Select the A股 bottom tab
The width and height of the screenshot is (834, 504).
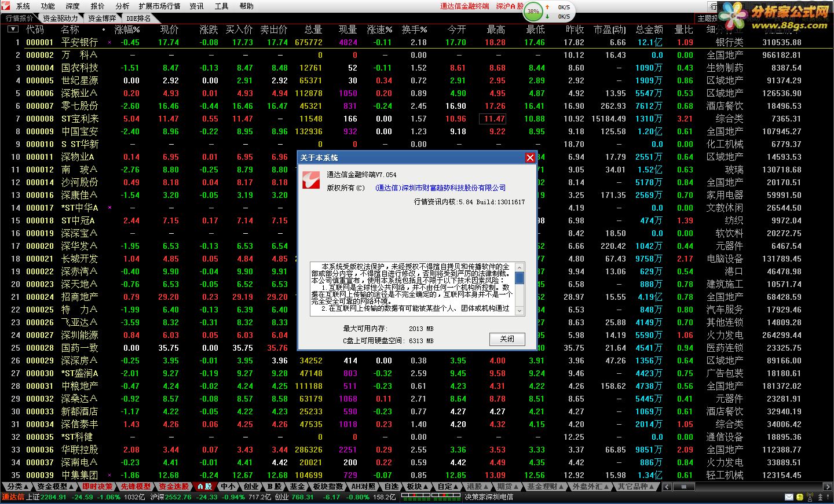click(x=205, y=487)
